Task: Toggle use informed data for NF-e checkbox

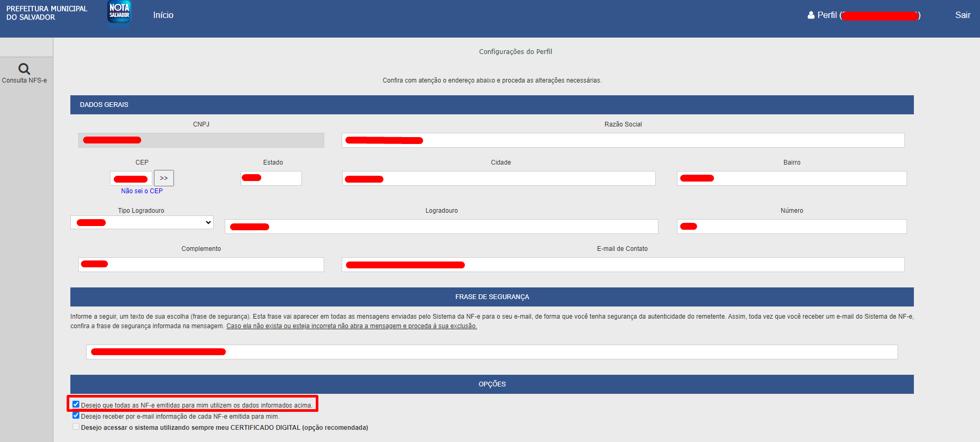Action: coord(76,404)
